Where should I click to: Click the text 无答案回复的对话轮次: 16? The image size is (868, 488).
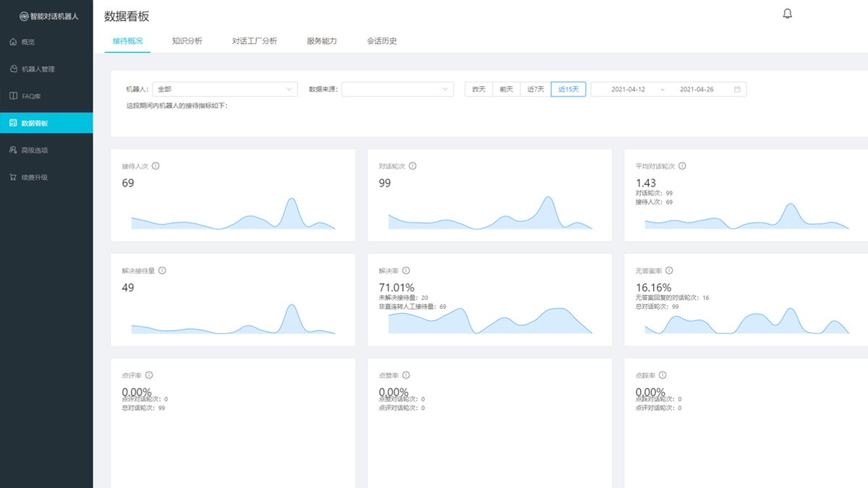673,298
